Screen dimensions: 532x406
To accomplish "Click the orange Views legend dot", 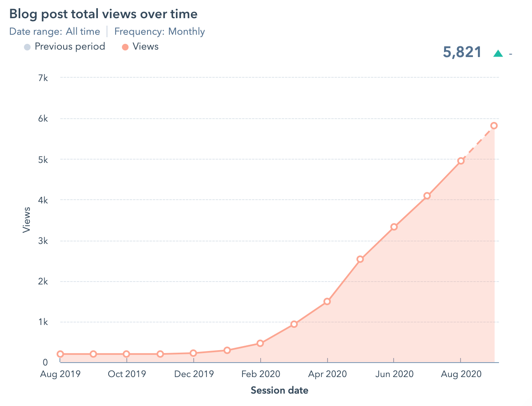I will (x=125, y=47).
